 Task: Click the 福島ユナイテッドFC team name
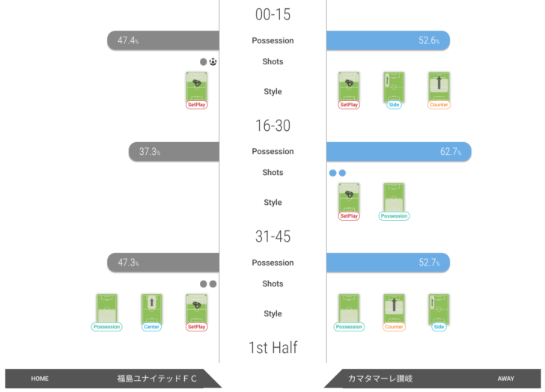pos(156,379)
